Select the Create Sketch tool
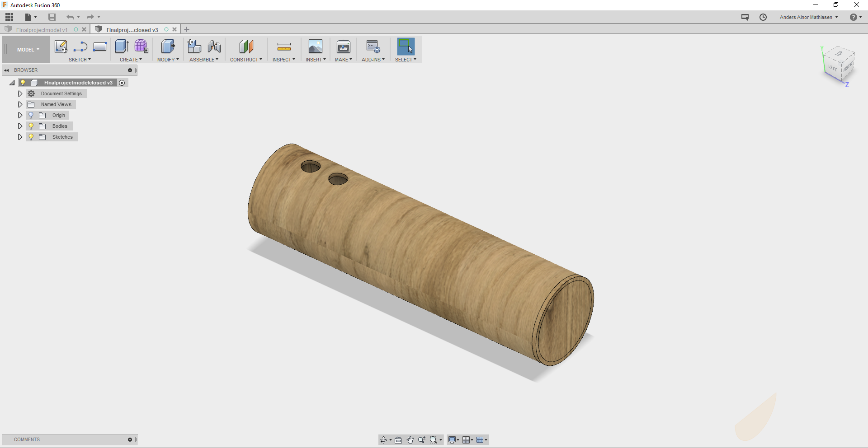This screenshot has height=448, width=868. (61, 47)
